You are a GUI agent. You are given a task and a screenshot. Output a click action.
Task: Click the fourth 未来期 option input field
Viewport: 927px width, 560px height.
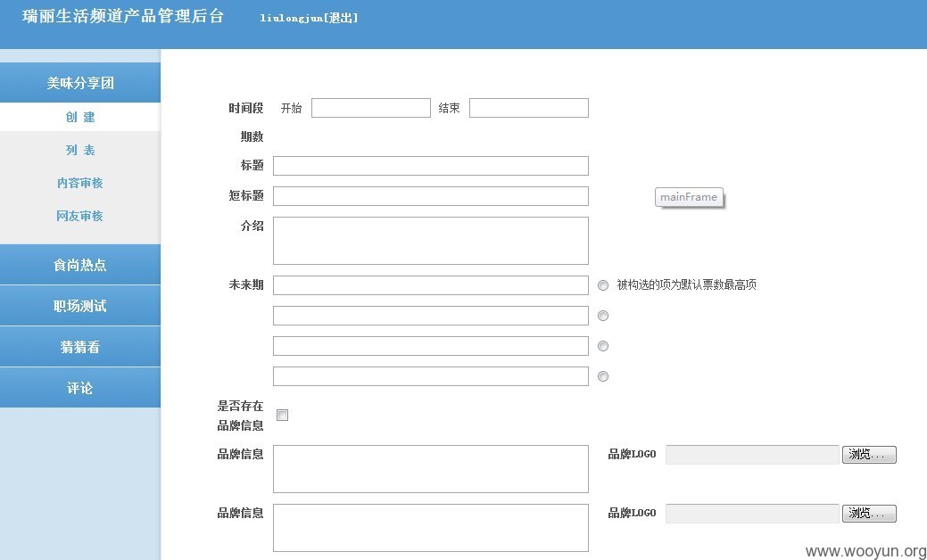pos(430,376)
